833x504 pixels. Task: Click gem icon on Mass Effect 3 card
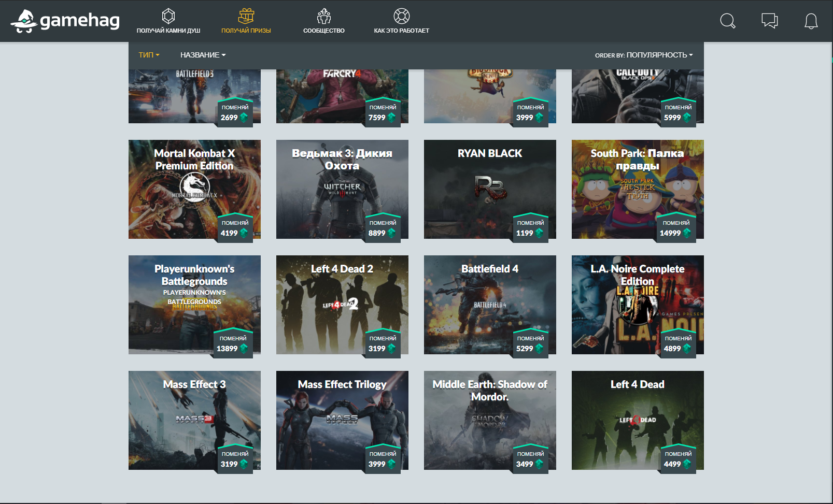coord(244,464)
